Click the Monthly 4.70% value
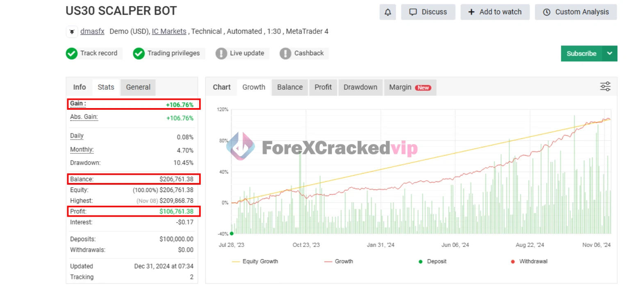The height and width of the screenshot is (294, 644). click(185, 151)
